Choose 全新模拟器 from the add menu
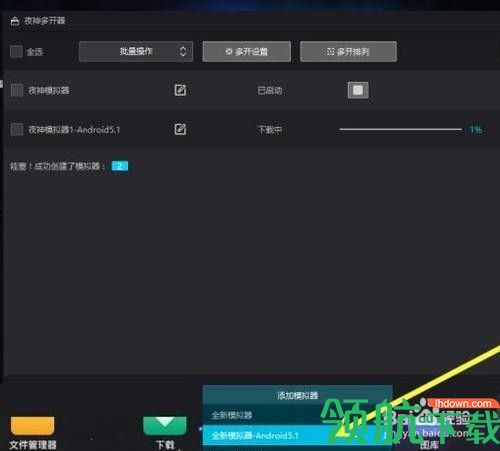500x451 pixels. coord(297,415)
